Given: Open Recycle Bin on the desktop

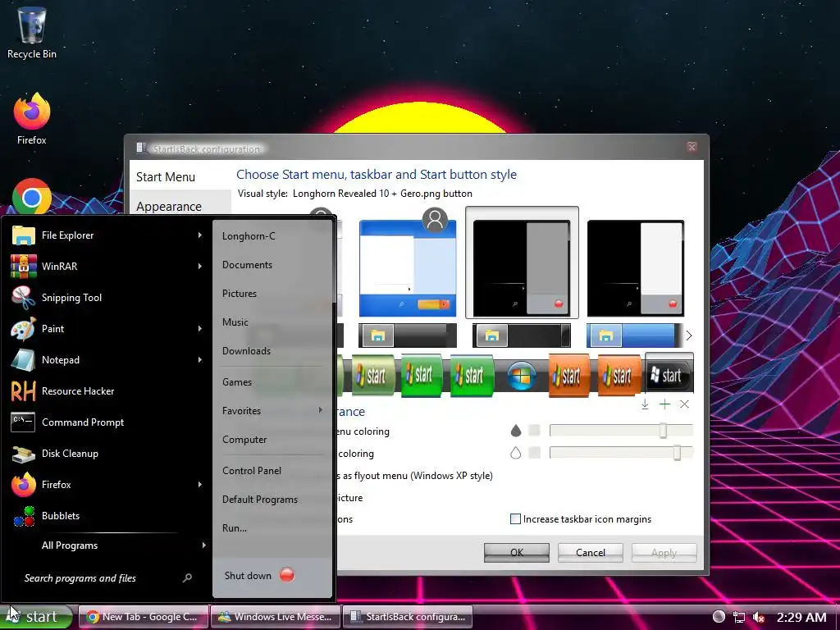Looking at the screenshot, I should [x=32, y=32].
